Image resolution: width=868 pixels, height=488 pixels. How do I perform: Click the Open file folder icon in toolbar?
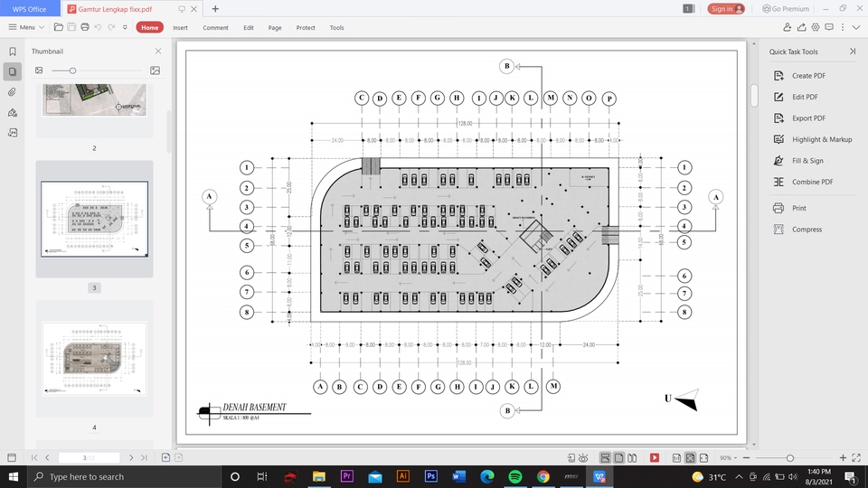(58, 27)
